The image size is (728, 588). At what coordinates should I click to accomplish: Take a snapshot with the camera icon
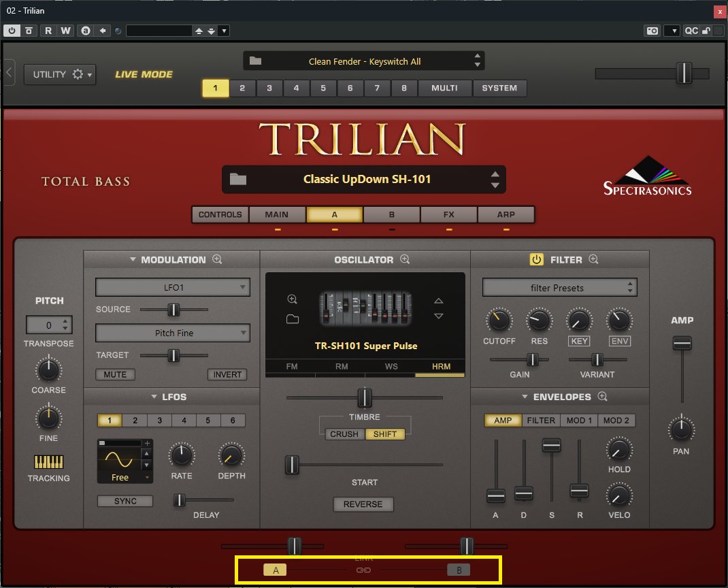pos(651,31)
